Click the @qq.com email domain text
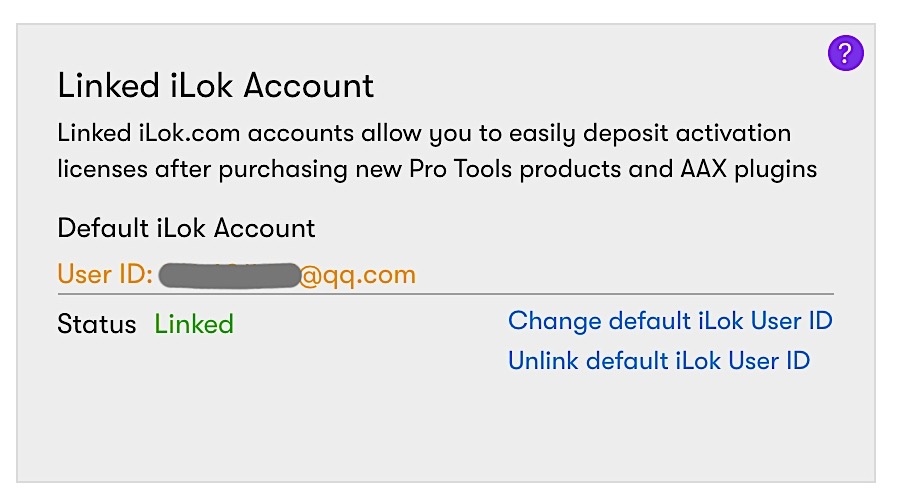898x496 pixels. [357, 275]
